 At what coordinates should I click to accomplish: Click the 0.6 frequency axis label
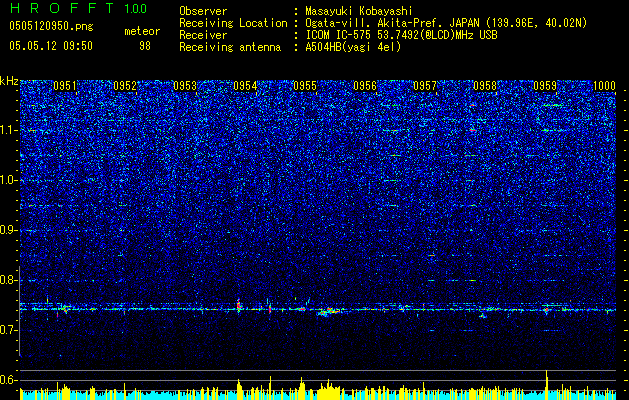click(8, 380)
